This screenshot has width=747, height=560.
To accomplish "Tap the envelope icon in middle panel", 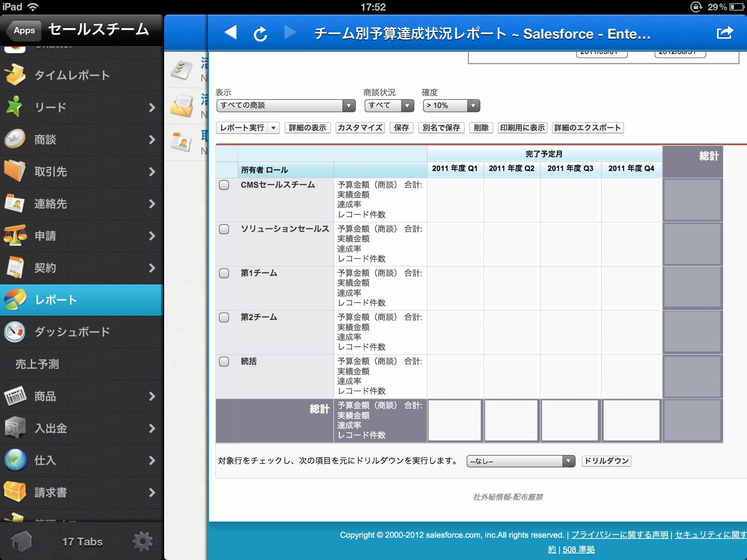I will click(181, 106).
